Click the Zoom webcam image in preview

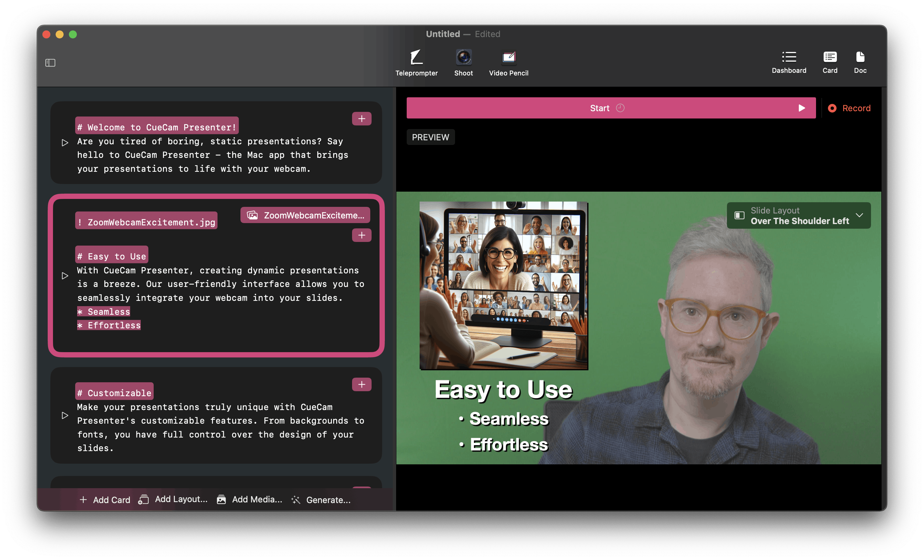pos(504,286)
